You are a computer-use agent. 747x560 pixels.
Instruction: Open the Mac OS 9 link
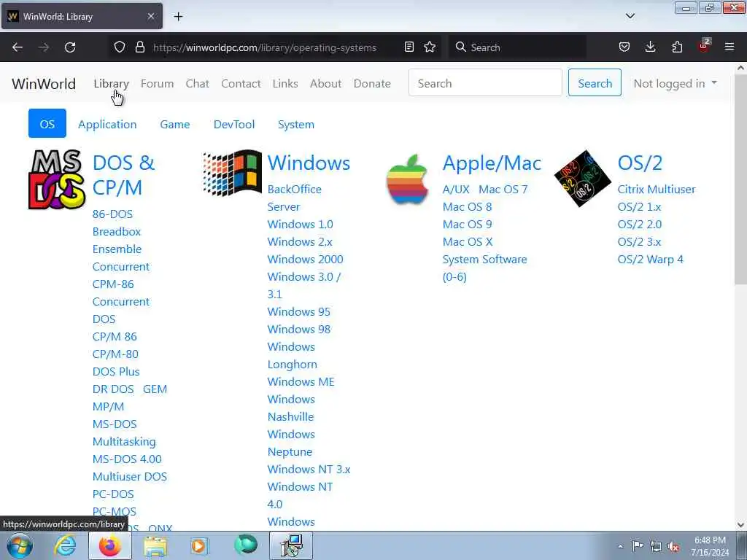pos(468,224)
